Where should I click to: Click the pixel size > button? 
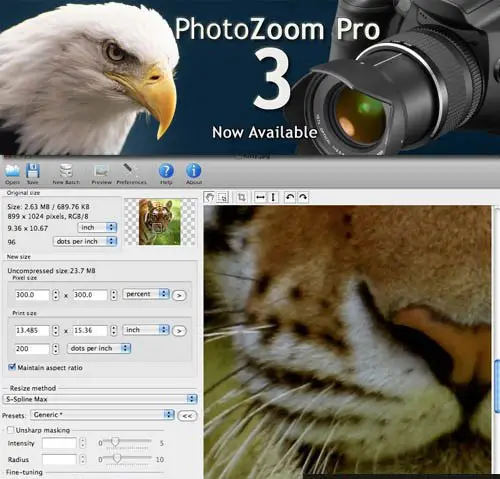[179, 295]
